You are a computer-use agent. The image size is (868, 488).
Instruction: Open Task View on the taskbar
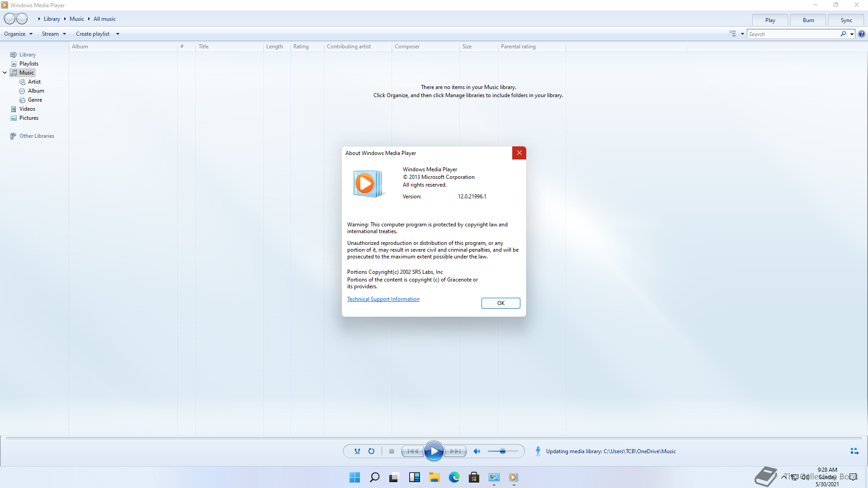coord(395,477)
